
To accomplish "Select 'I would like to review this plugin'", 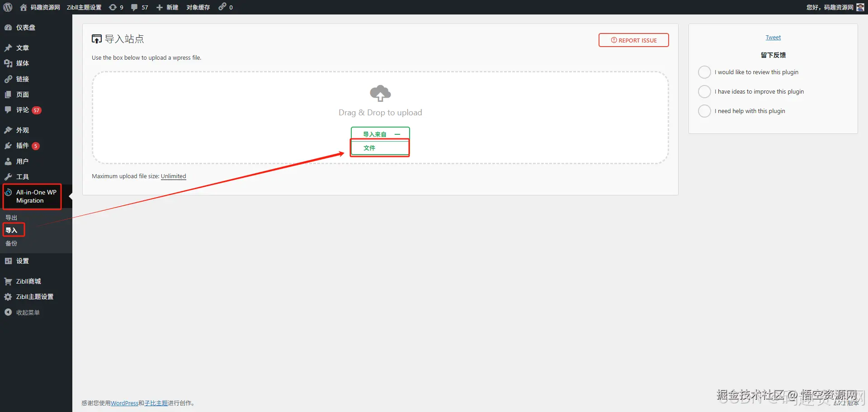I will 704,72.
